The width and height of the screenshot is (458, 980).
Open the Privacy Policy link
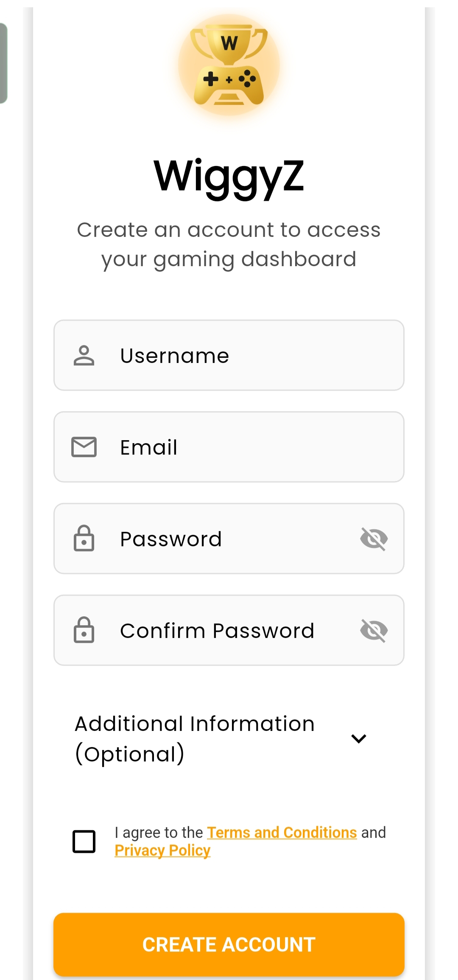point(162,850)
